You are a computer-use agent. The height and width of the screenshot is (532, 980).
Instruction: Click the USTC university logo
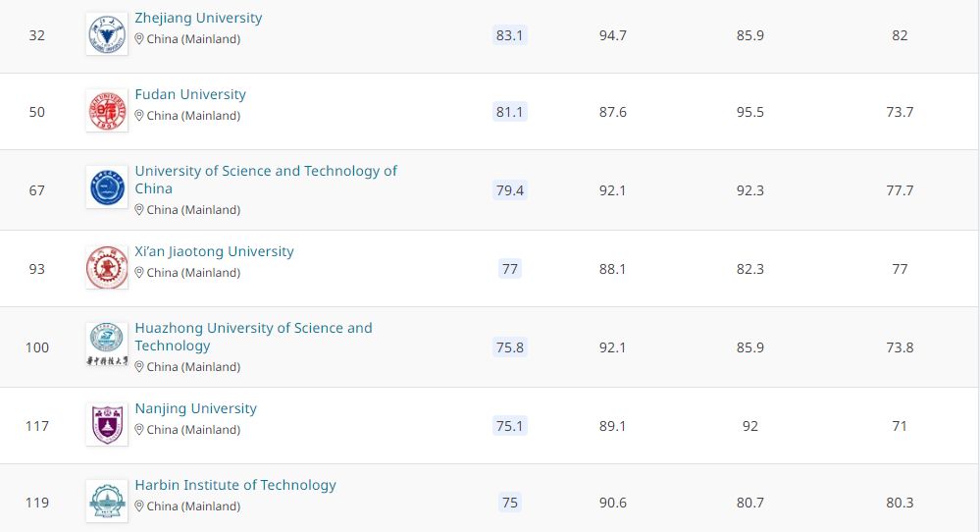(106, 187)
